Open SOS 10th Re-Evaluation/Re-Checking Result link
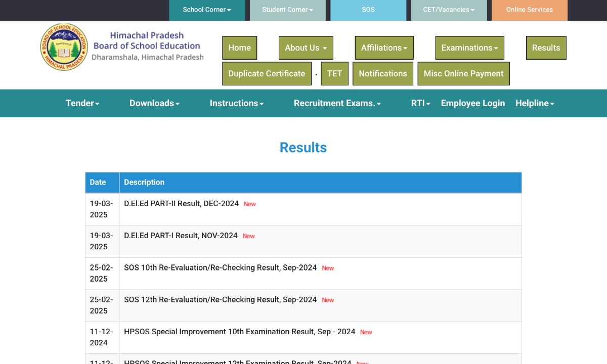 coord(221,267)
